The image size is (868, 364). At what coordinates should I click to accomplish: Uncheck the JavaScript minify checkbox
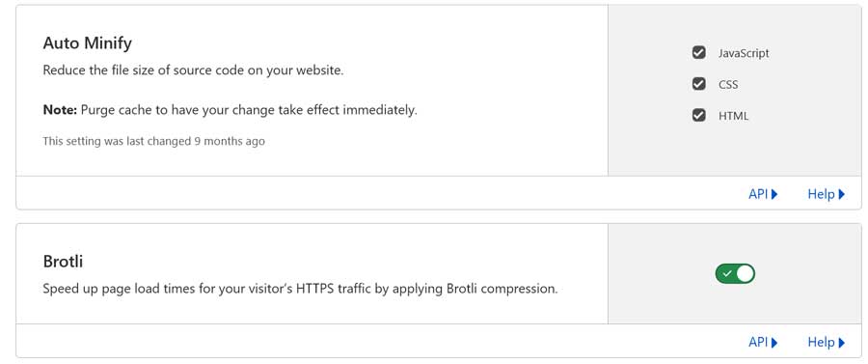click(x=698, y=53)
